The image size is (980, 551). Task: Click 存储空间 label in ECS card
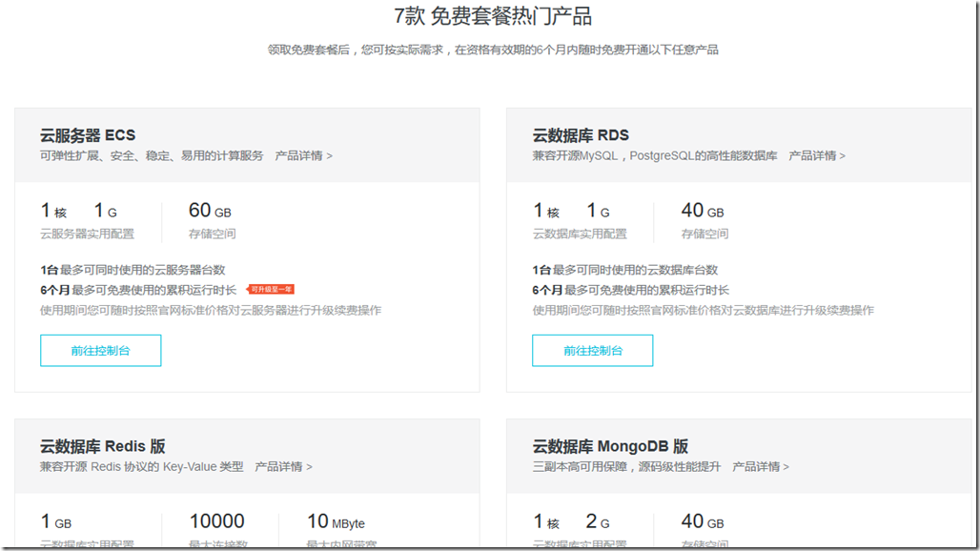(212, 234)
